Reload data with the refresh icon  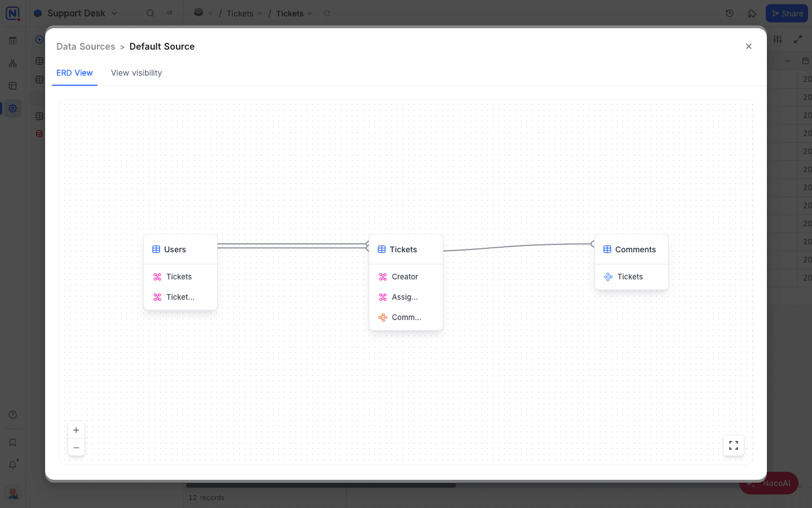[x=327, y=13]
